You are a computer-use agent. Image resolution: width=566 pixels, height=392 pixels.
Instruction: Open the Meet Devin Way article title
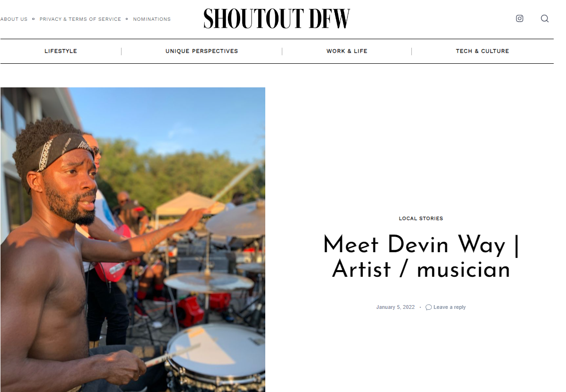(421, 256)
